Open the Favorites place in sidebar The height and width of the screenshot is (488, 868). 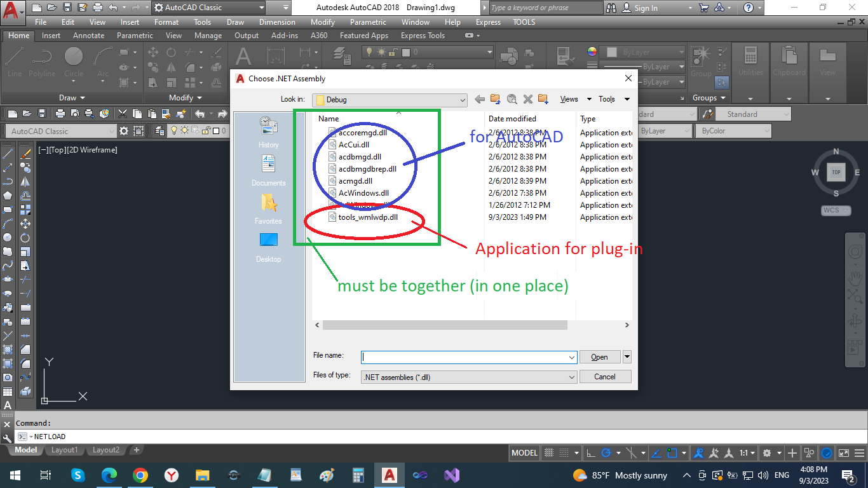tap(268, 210)
